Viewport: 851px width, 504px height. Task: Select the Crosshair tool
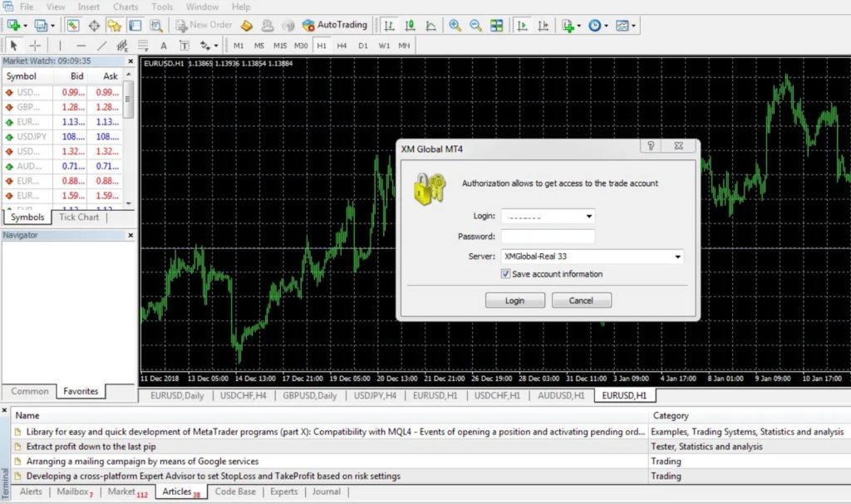[36, 46]
